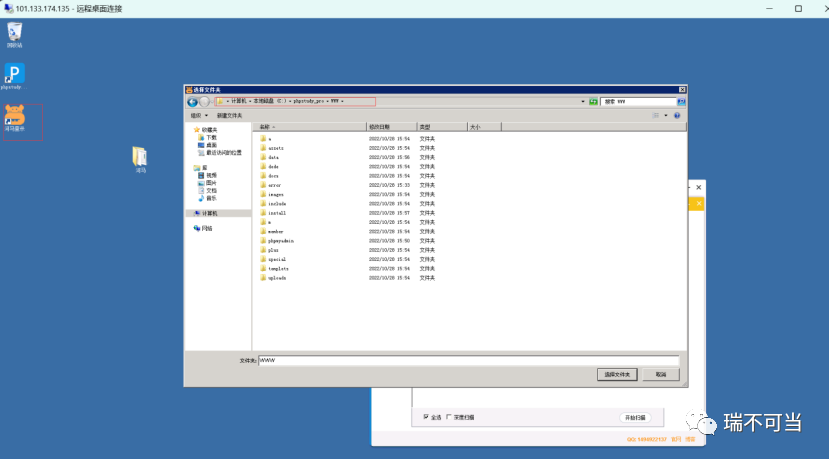Select the images folder icon
830x459 pixels.
263,194
